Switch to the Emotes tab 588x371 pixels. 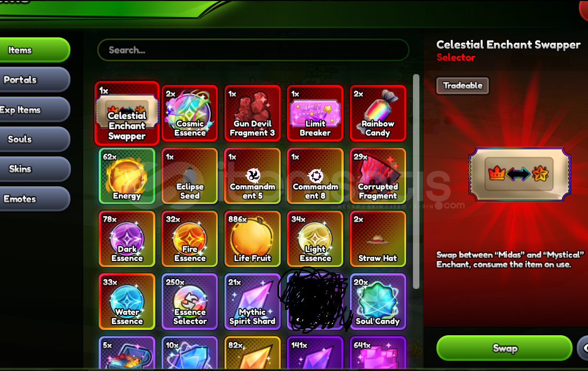pos(34,199)
